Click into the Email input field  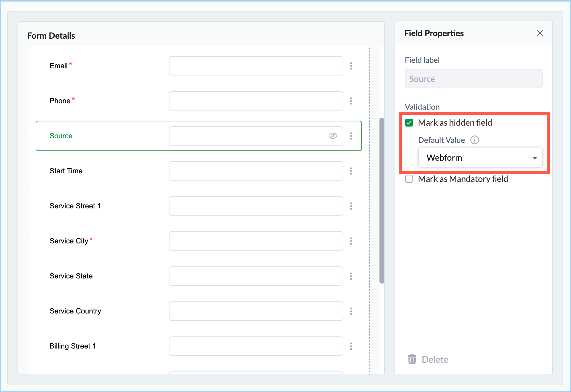(x=256, y=66)
